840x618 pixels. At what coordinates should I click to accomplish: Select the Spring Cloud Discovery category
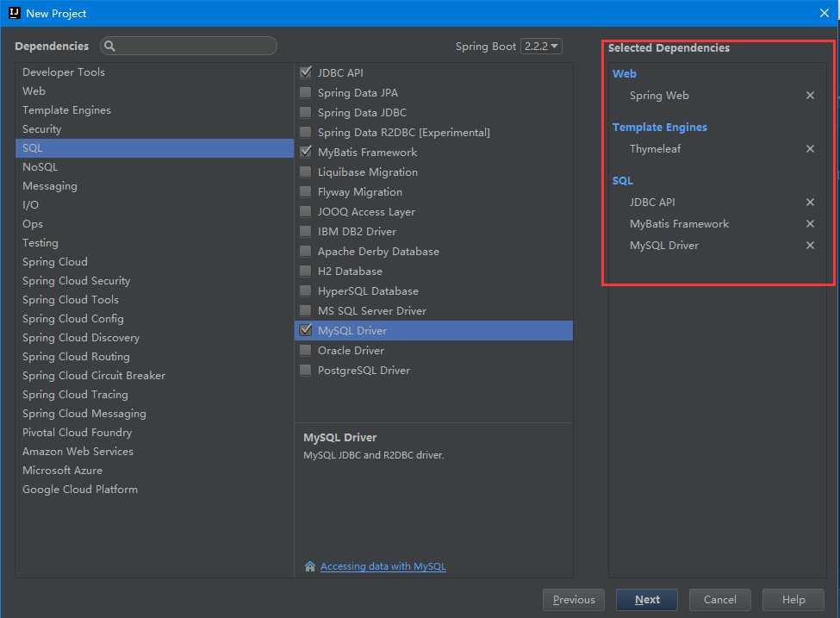point(154,338)
